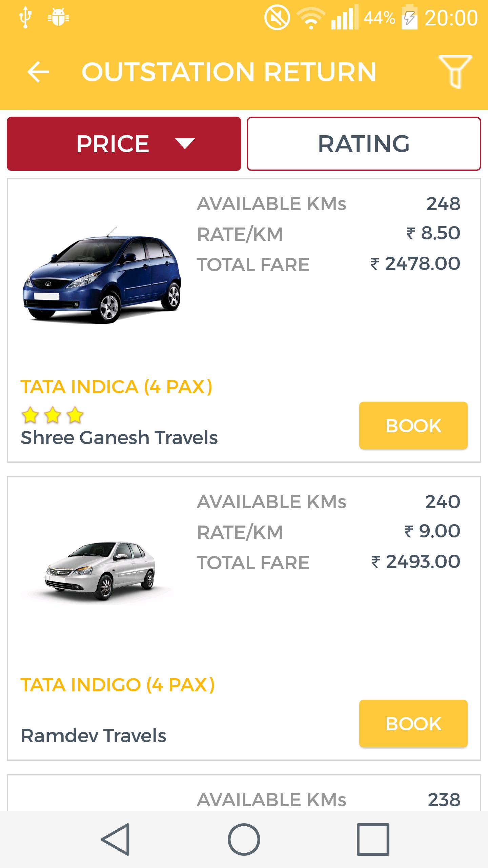488x868 pixels.
Task: Open the filter funnel icon
Action: (455, 71)
